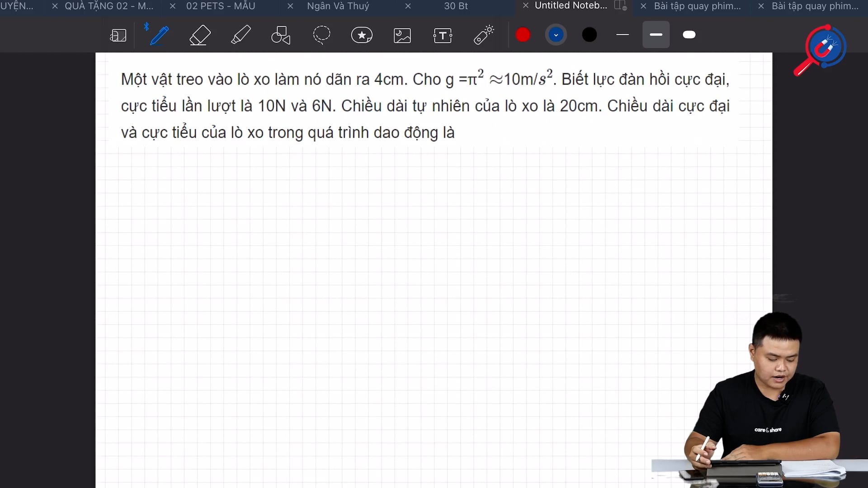
Task: Click the text 'trong quá trình dao động là'
Action: (361, 133)
